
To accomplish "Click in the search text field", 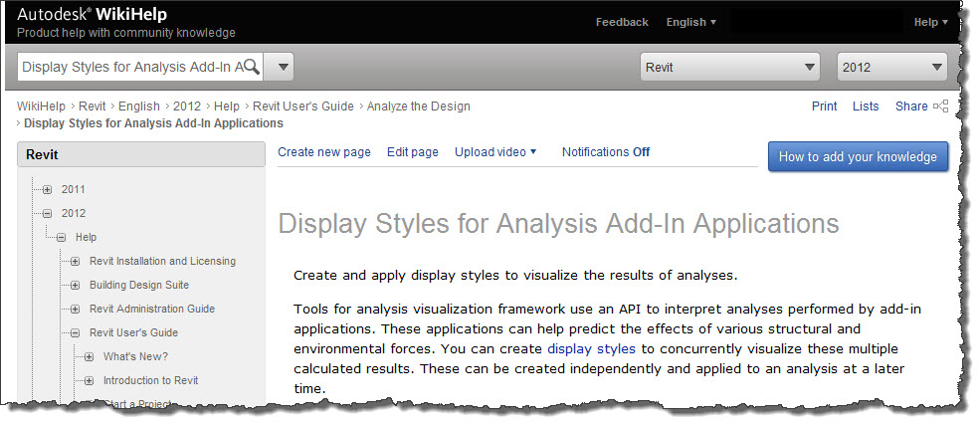I will coord(129,68).
